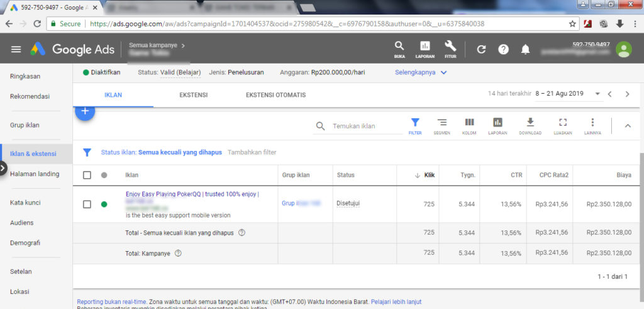
Task: Switch to the EKSTENSI tab
Action: [194, 95]
